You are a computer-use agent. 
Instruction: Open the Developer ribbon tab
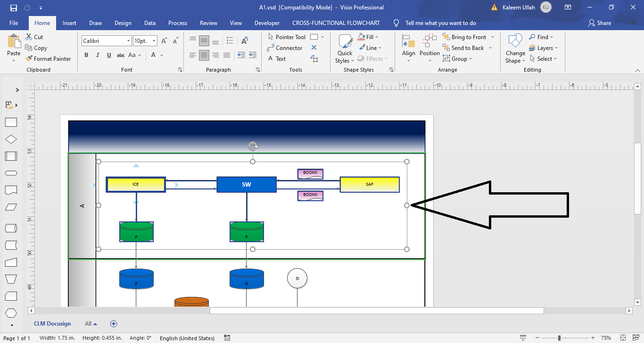(267, 23)
